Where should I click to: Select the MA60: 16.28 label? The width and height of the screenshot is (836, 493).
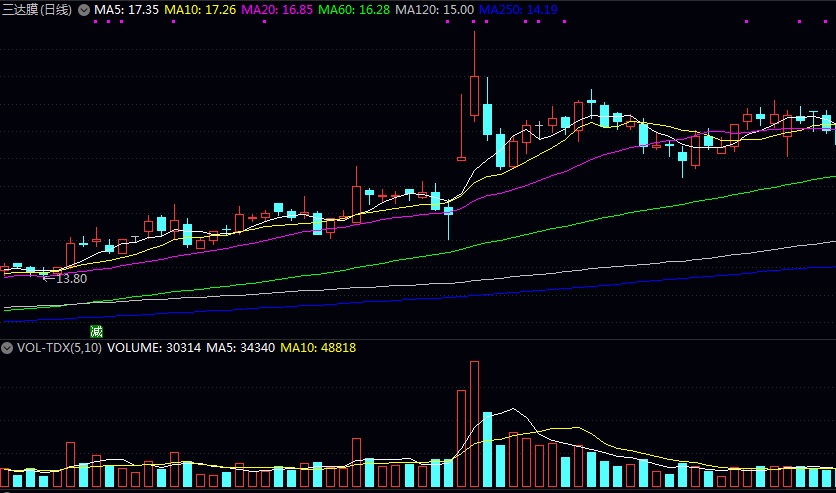[354, 10]
